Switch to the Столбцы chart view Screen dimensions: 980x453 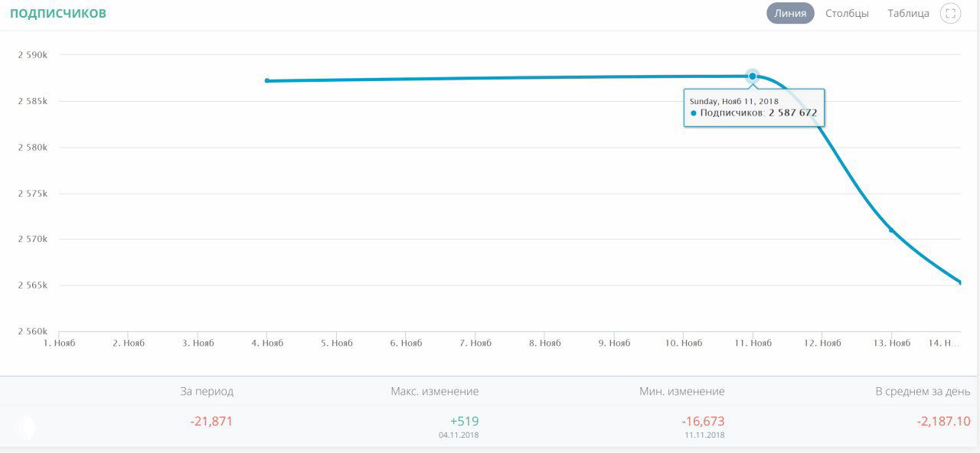point(847,13)
